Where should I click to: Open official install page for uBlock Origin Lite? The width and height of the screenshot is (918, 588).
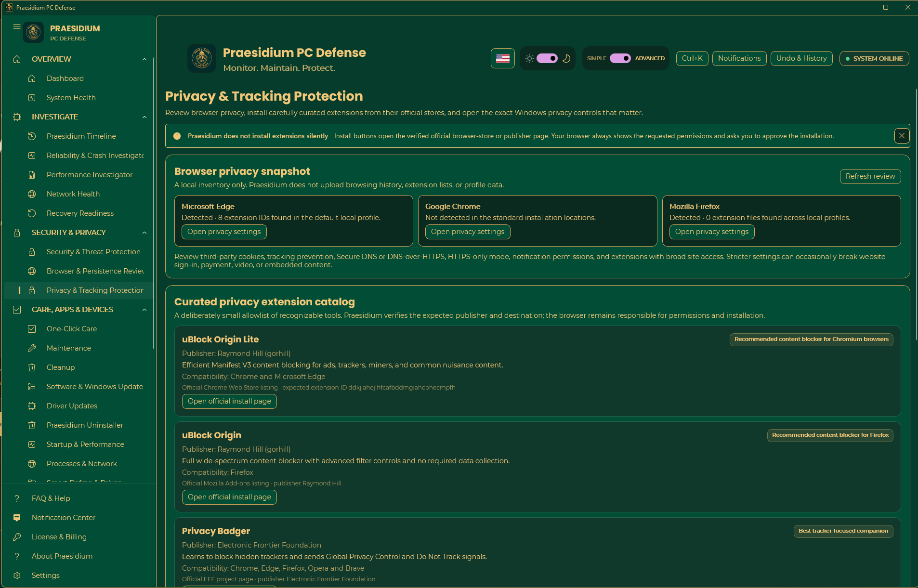coord(229,401)
